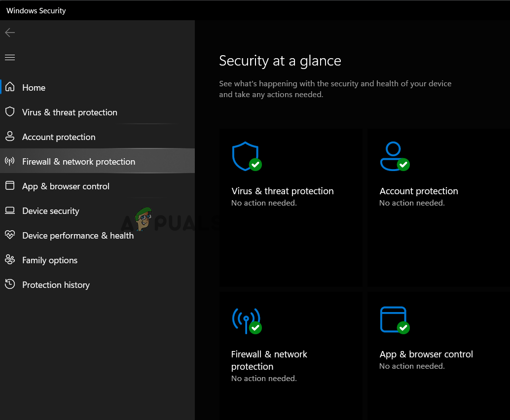The height and width of the screenshot is (420, 510).
Task: Click the App & browser control tile icon
Action: tap(393, 318)
